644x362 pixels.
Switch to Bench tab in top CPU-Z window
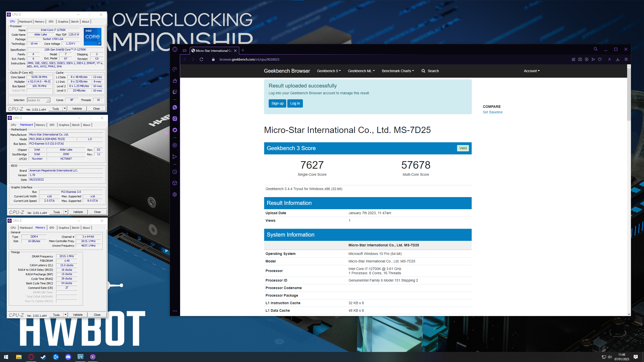tap(75, 22)
